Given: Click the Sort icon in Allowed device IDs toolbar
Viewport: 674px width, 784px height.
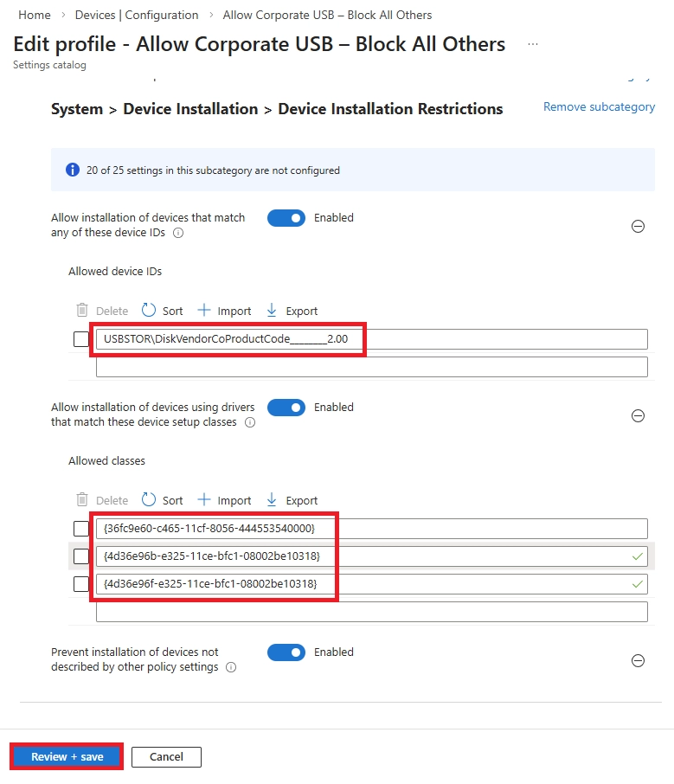Looking at the screenshot, I should pyautogui.click(x=163, y=310).
